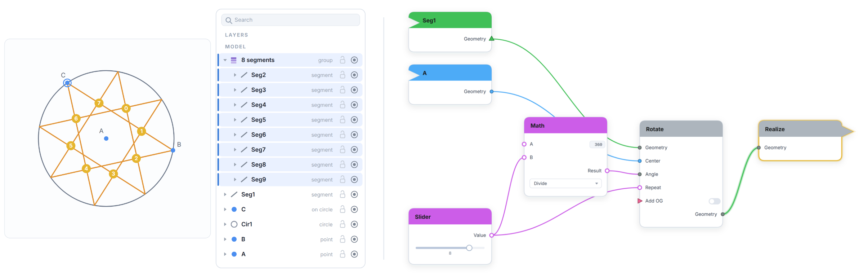Click the lock icon on Seg2 row
The height and width of the screenshot is (277, 868).
coord(343,75)
